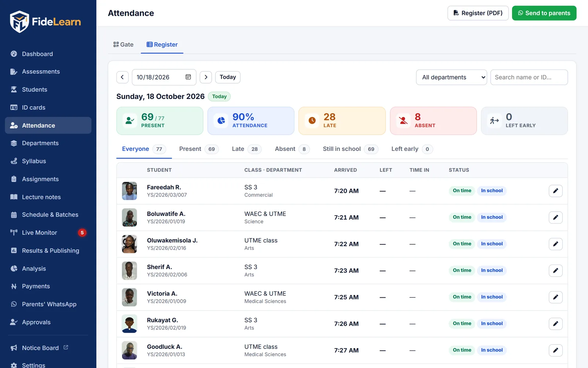Image resolution: width=588 pixels, height=368 pixels.
Task: Click the Students sidebar icon
Action: coord(14,89)
